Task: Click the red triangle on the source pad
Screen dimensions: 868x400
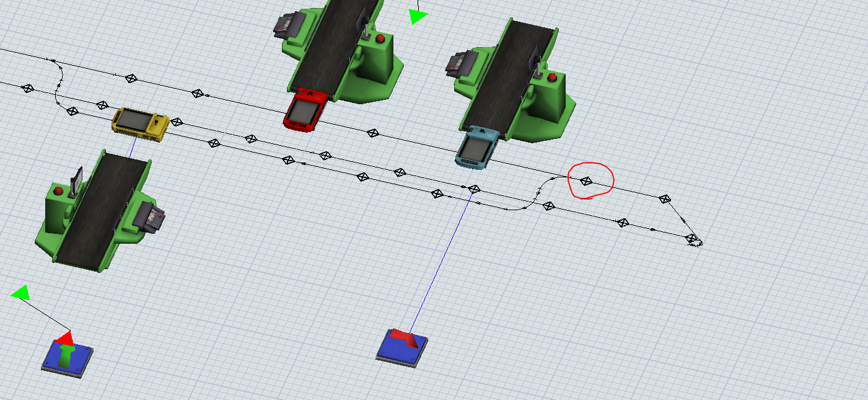Action: (x=65, y=339)
